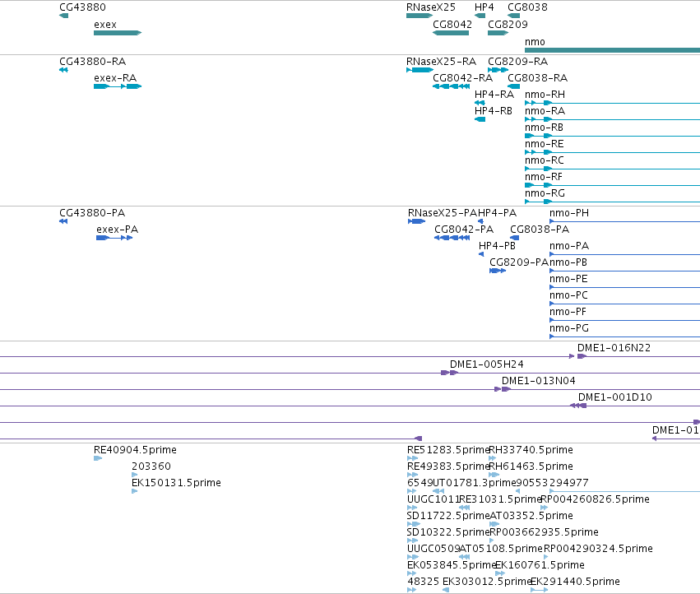Select the RH33740.5prime EST label
700x594 pixels.
(x=531, y=450)
